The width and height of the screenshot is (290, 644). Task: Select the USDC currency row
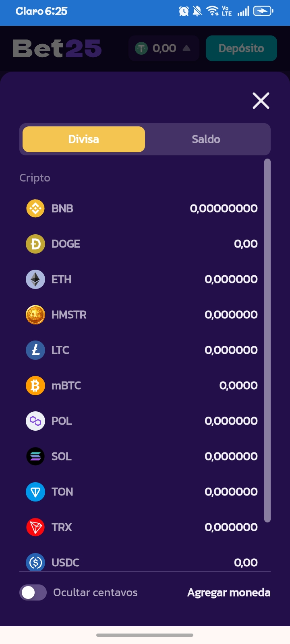point(142,562)
